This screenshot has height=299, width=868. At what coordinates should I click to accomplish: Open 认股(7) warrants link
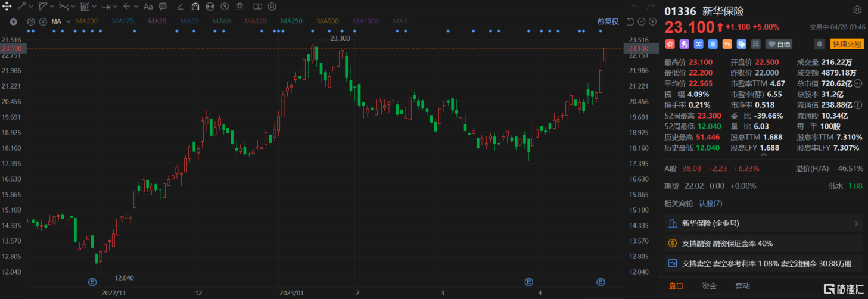(710, 204)
